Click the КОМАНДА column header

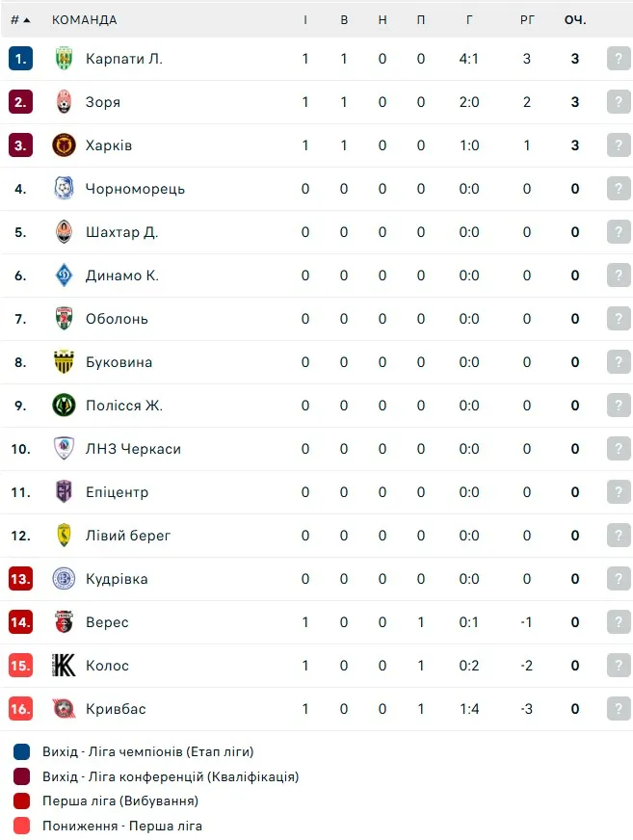(x=84, y=20)
